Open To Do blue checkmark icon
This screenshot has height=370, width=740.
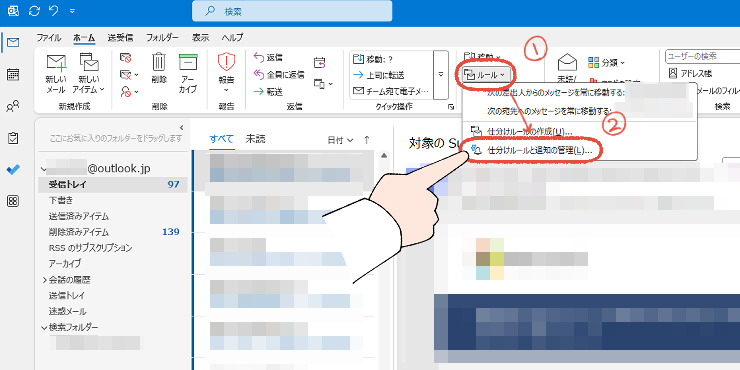pyautogui.click(x=13, y=170)
